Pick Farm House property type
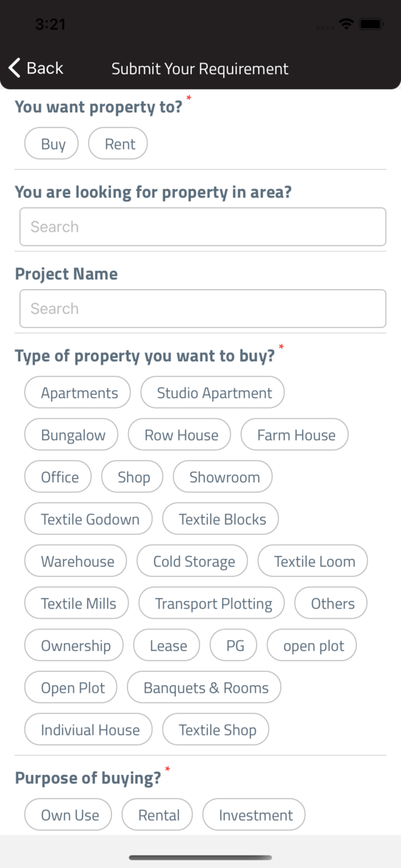The width and height of the screenshot is (401, 868). pyautogui.click(x=295, y=435)
